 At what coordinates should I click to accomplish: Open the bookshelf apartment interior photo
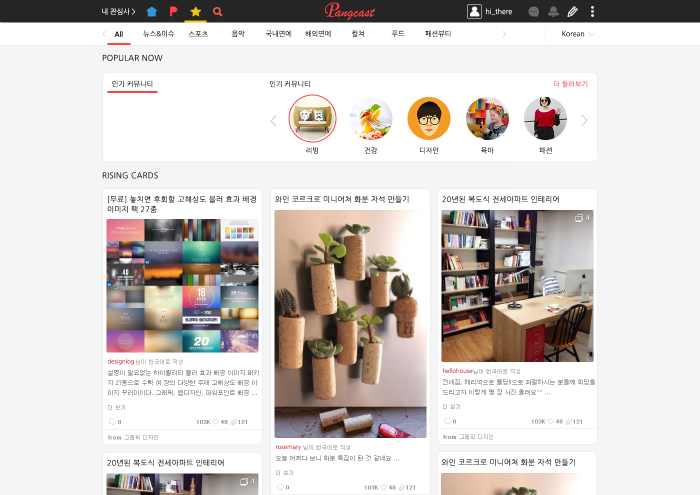(x=517, y=286)
